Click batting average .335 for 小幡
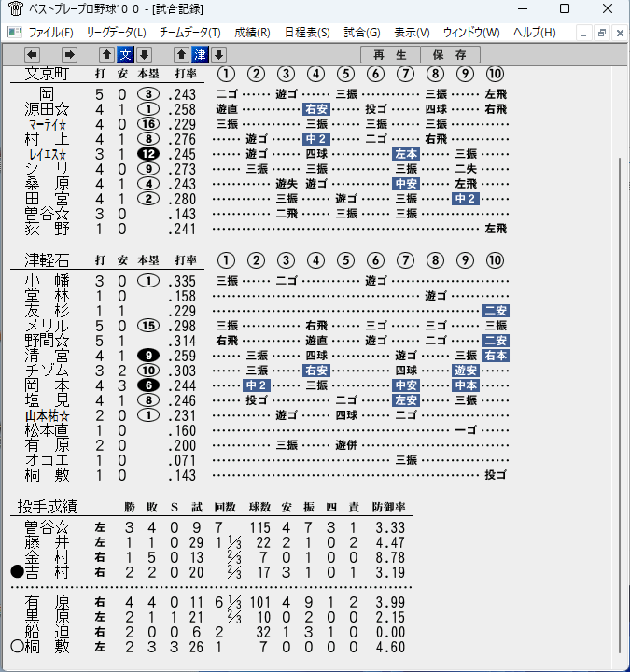The width and height of the screenshot is (630, 672). pos(182,282)
